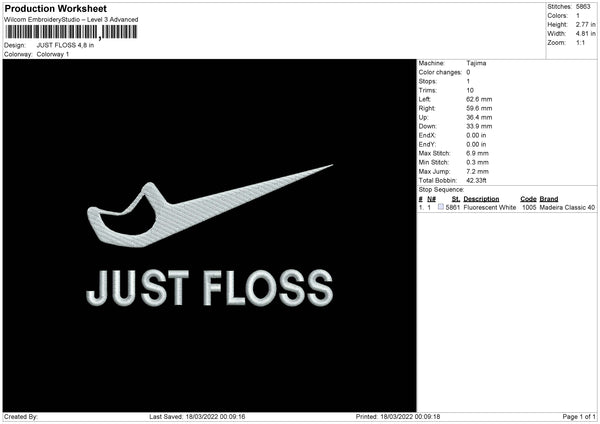Click the Max Stitch value 6.9 mm

(x=477, y=153)
